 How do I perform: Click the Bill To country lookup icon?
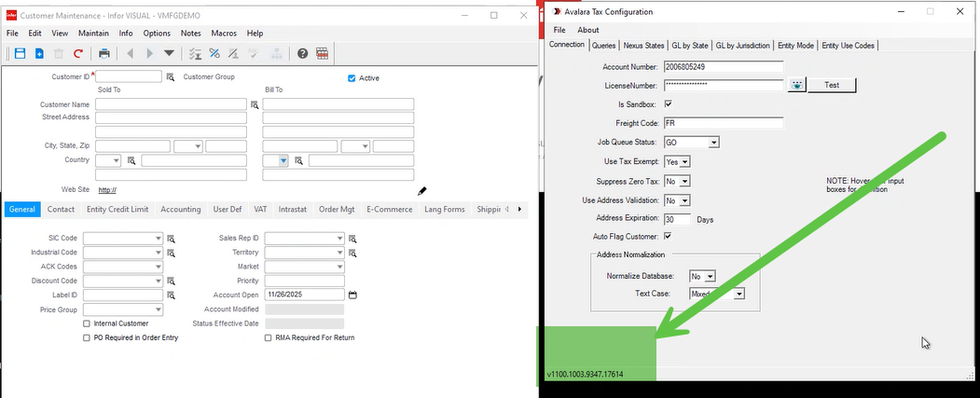[x=298, y=161]
